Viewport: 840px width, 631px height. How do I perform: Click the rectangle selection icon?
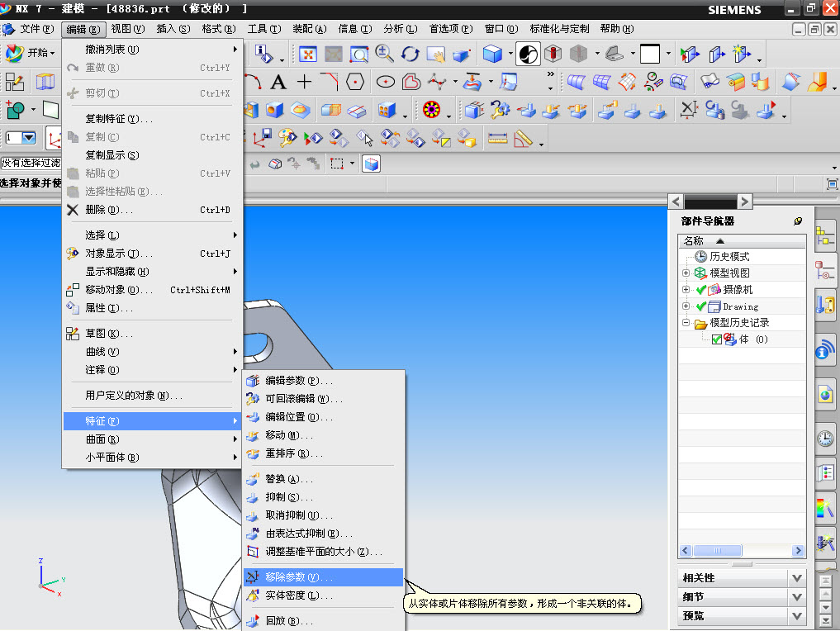(x=337, y=164)
